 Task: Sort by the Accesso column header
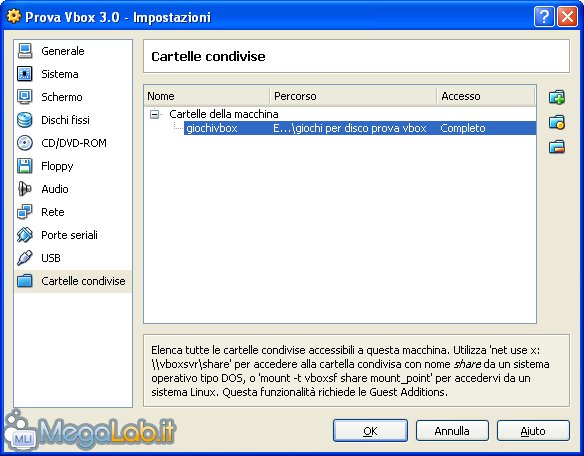(x=485, y=96)
